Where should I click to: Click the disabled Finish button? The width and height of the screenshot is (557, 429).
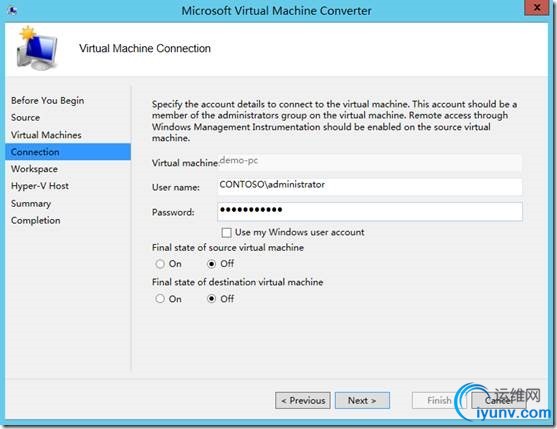point(439,401)
